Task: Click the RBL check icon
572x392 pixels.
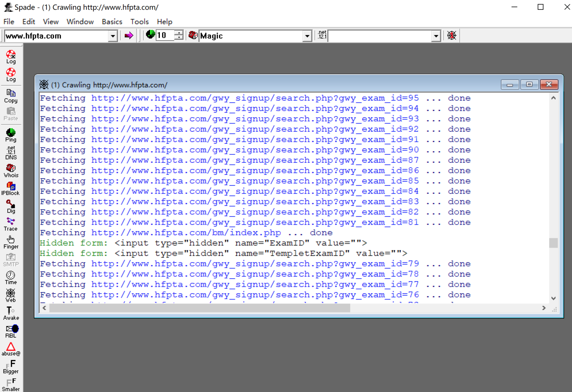Action: (x=11, y=331)
